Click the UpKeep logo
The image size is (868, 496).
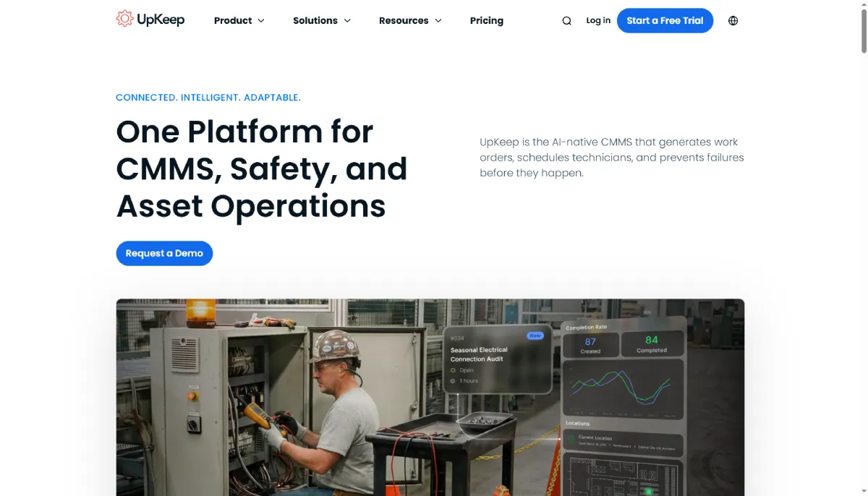coord(150,20)
